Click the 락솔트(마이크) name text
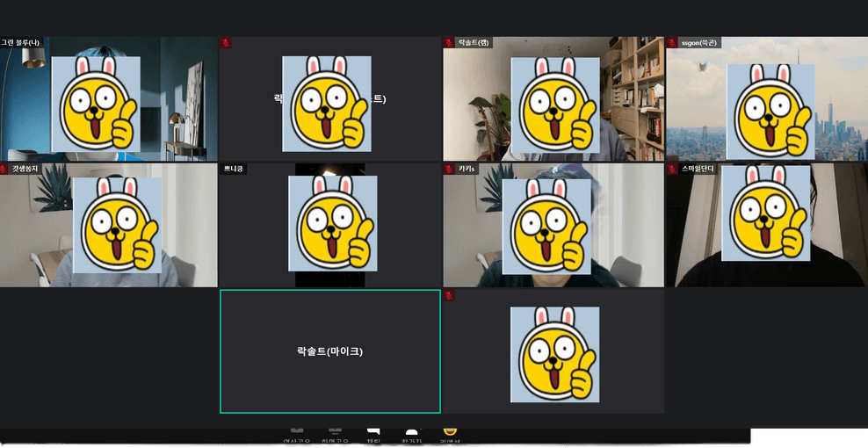The width and height of the screenshot is (868, 448). pos(330,351)
